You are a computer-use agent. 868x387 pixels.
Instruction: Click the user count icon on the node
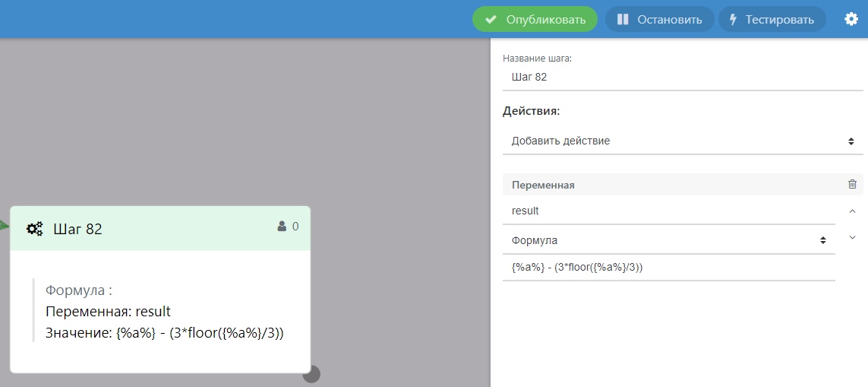tap(282, 226)
